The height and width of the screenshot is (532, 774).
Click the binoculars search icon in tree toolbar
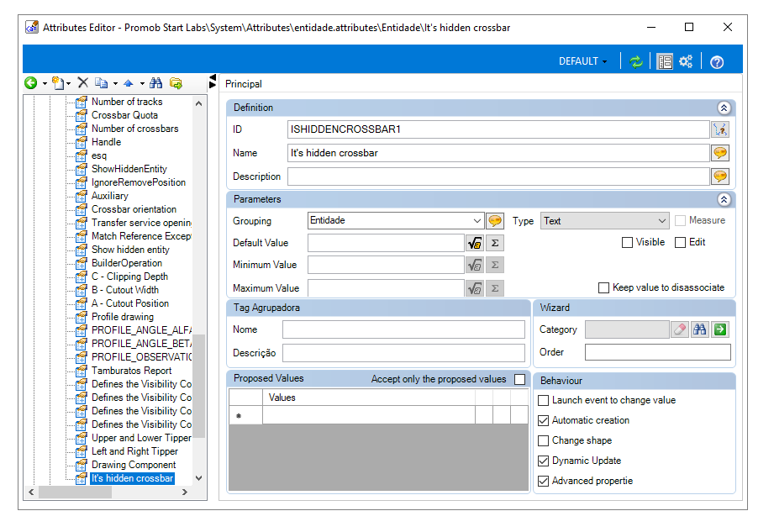click(156, 83)
